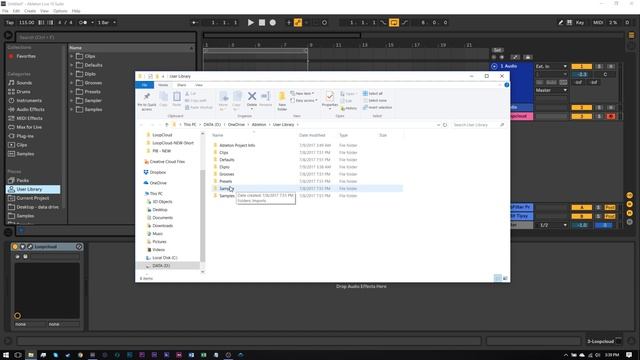Select Packs under Places

22,180
